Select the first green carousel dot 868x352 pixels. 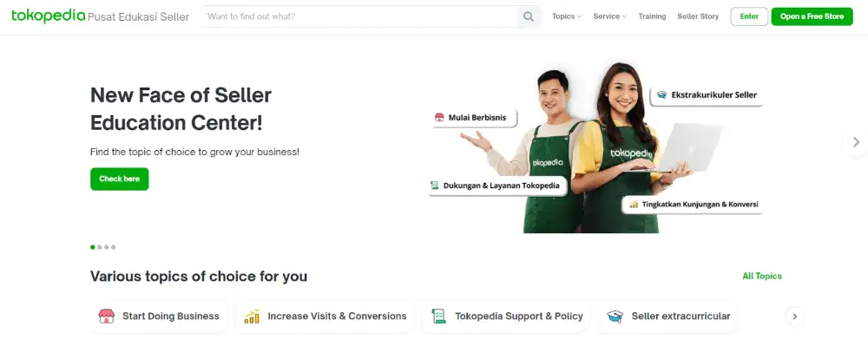coord(93,247)
